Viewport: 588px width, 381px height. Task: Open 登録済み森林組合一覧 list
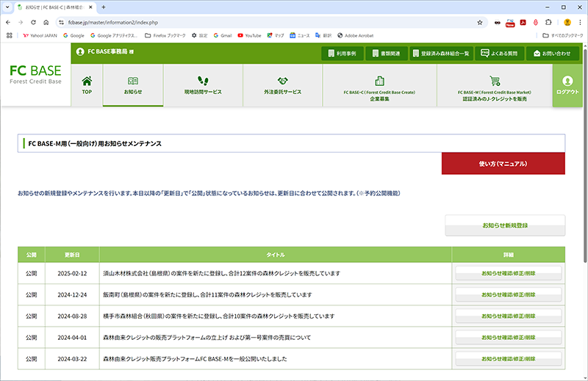tap(440, 54)
